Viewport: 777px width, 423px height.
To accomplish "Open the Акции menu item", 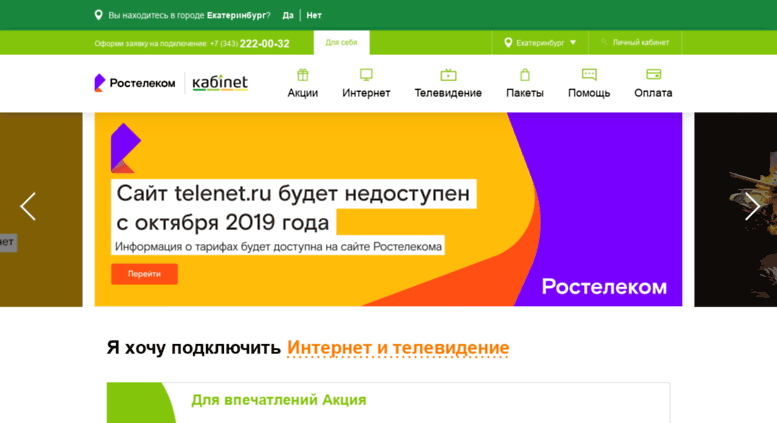I will point(303,93).
